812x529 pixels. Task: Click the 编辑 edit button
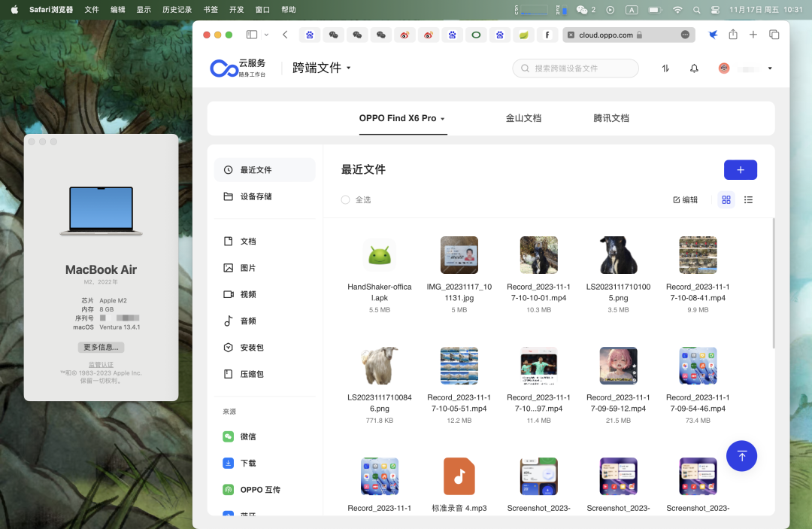point(685,200)
